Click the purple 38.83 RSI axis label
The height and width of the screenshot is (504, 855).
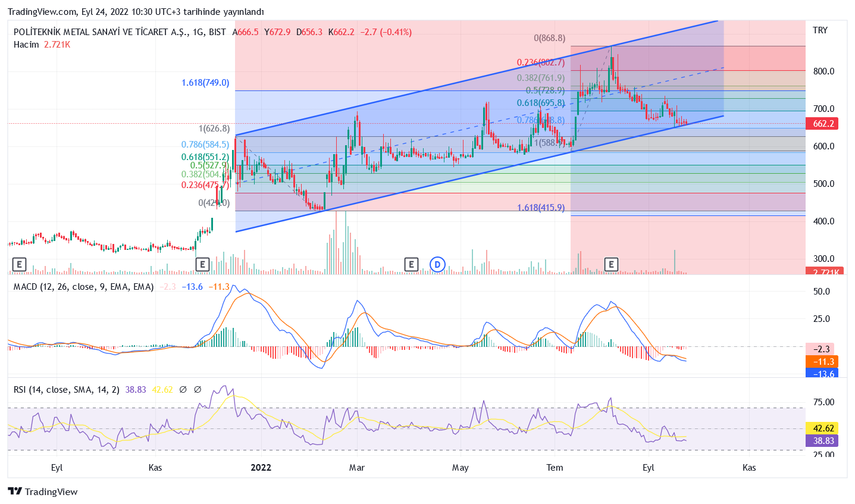(x=822, y=441)
